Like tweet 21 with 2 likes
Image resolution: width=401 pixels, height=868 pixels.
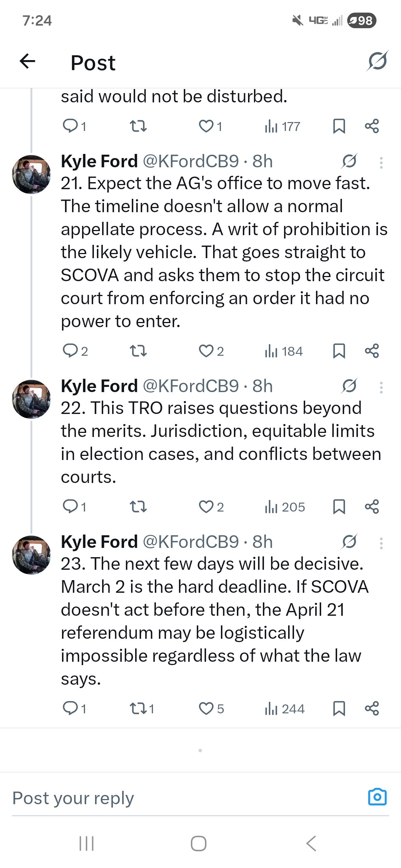pos(206,351)
